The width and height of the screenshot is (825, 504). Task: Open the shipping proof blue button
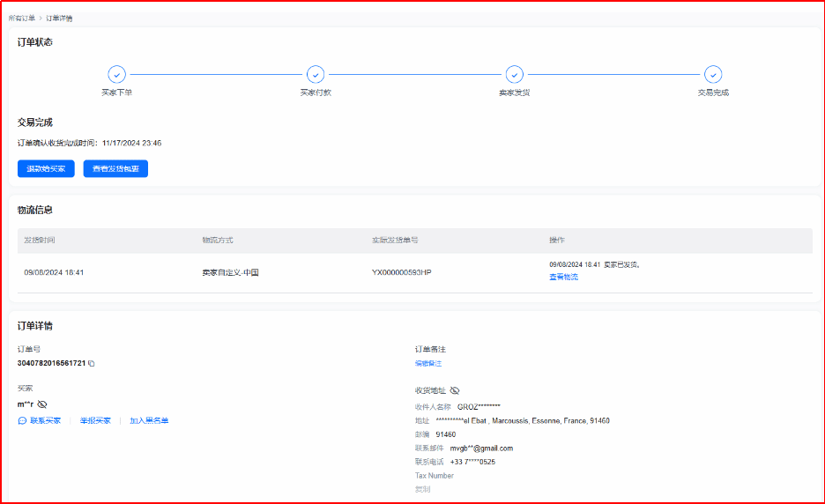(x=115, y=168)
